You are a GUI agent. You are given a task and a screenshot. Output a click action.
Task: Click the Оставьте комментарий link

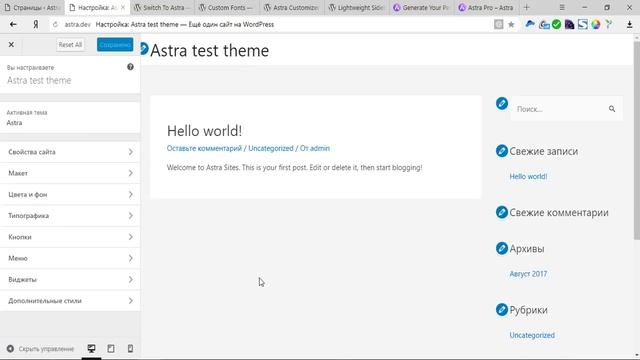pyautogui.click(x=204, y=149)
